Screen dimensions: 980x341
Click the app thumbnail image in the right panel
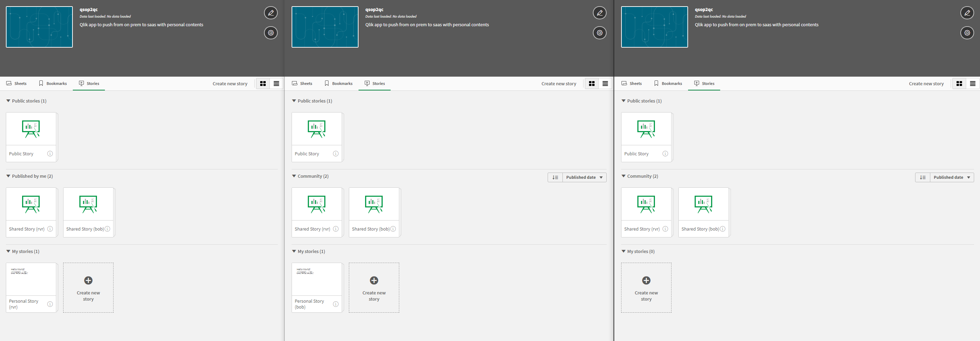pyautogui.click(x=654, y=27)
